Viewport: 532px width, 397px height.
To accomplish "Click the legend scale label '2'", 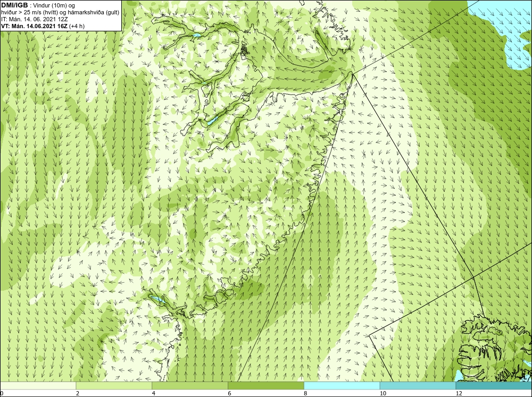I will coord(78,393).
